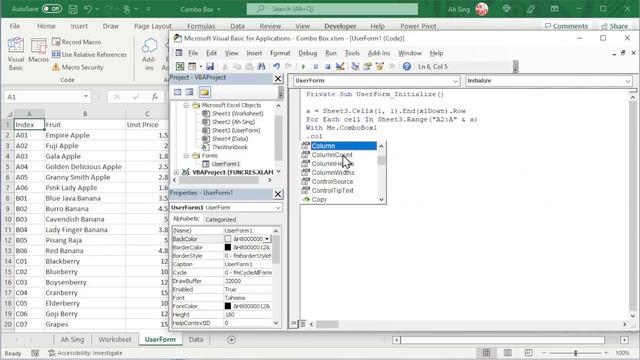Open the VBA Debug menu

tap(307, 53)
